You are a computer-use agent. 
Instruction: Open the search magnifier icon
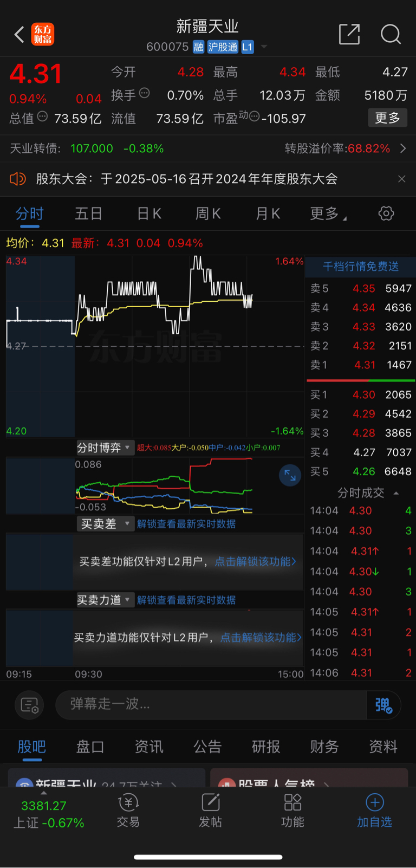(391, 34)
